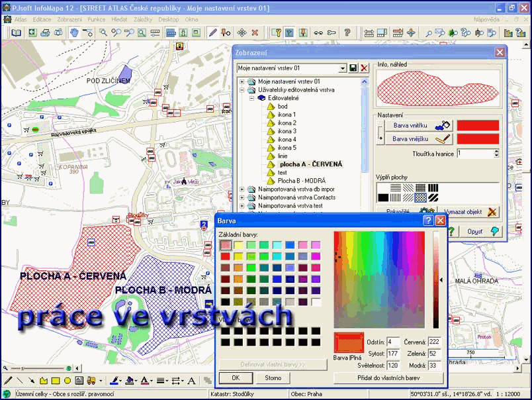Expand 'Naimportovaná vrstva db impor' node
Screen dimensions: 532x400
click(242, 189)
